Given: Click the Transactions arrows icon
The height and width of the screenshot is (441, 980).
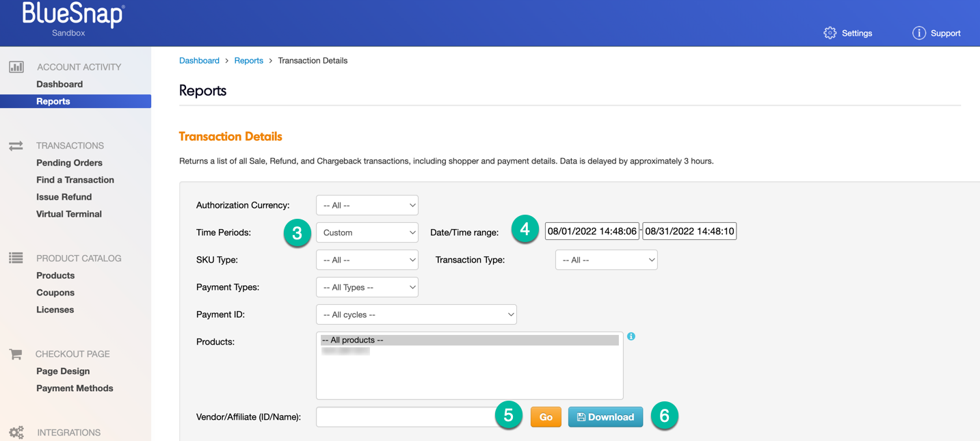Looking at the screenshot, I should [16, 146].
